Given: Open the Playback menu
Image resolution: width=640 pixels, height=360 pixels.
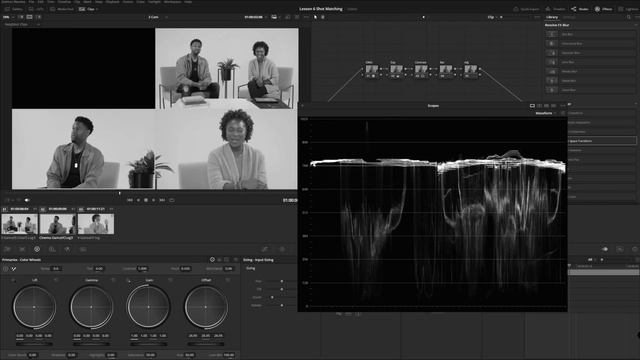Looking at the screenshot, I should [x=112, y=2].
